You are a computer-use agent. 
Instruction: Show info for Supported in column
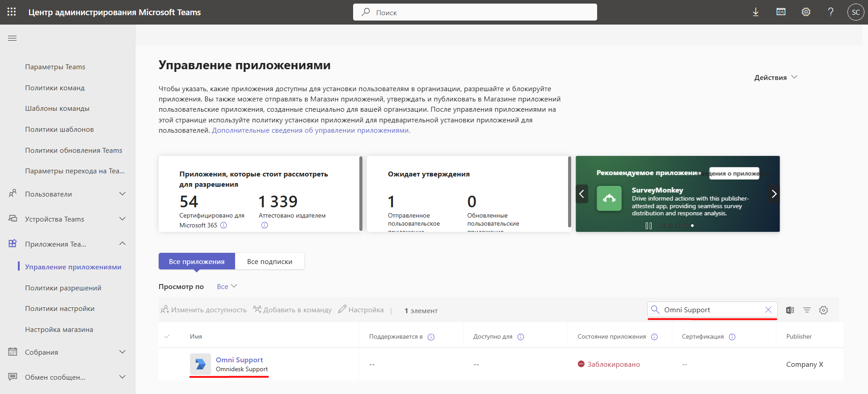click(431, 337)
